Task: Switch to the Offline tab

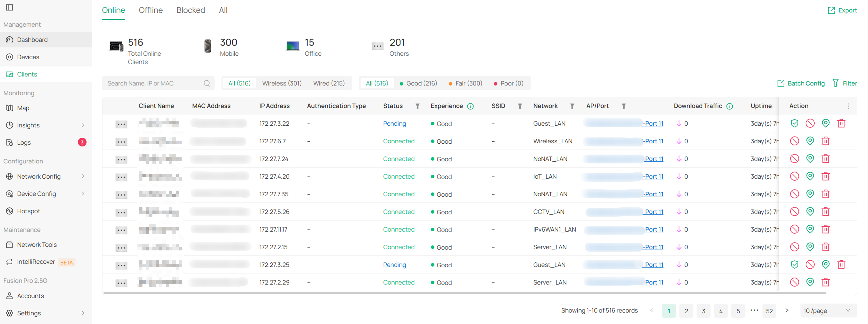Action: (151, 10)
